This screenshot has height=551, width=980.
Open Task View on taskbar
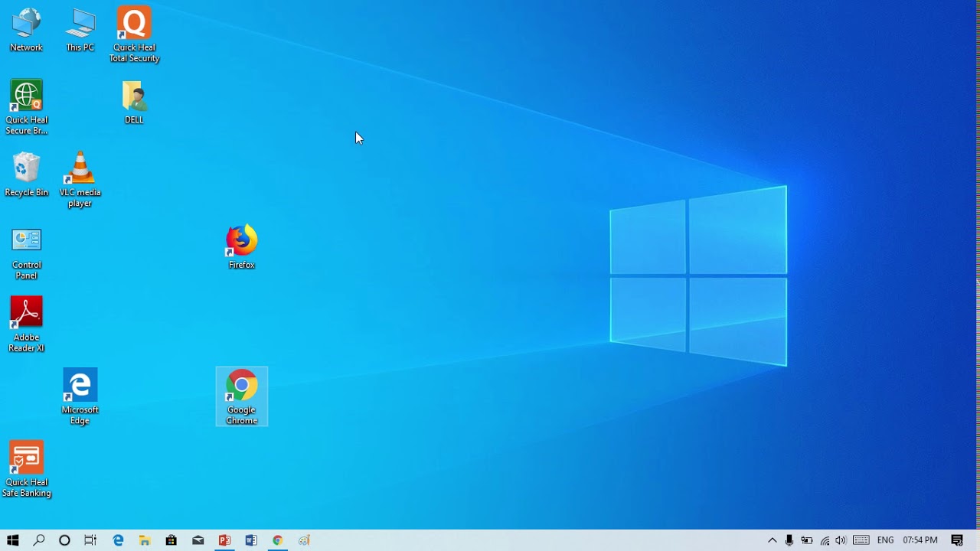point(90,540)
